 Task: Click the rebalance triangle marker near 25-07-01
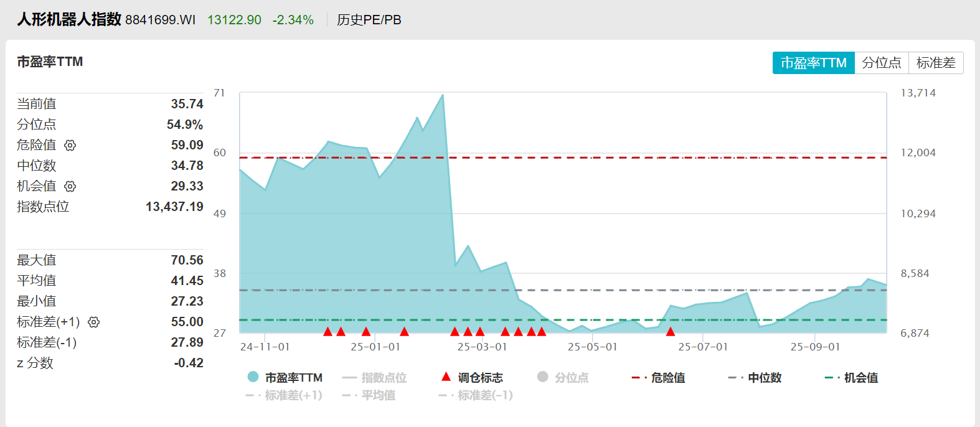click(671, 331)
